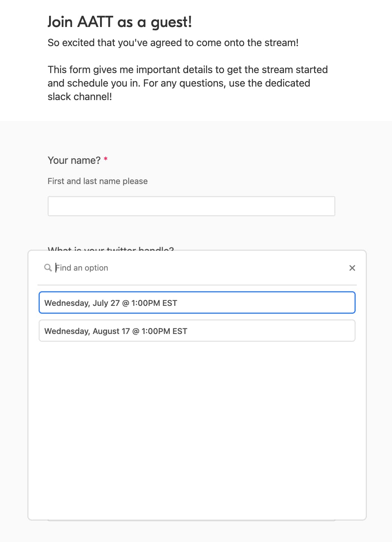Click "July 27" text in first option
Image resolution: width=392 pixels, height=542 pixels.
pyautogui.click(x=106, y=303)
